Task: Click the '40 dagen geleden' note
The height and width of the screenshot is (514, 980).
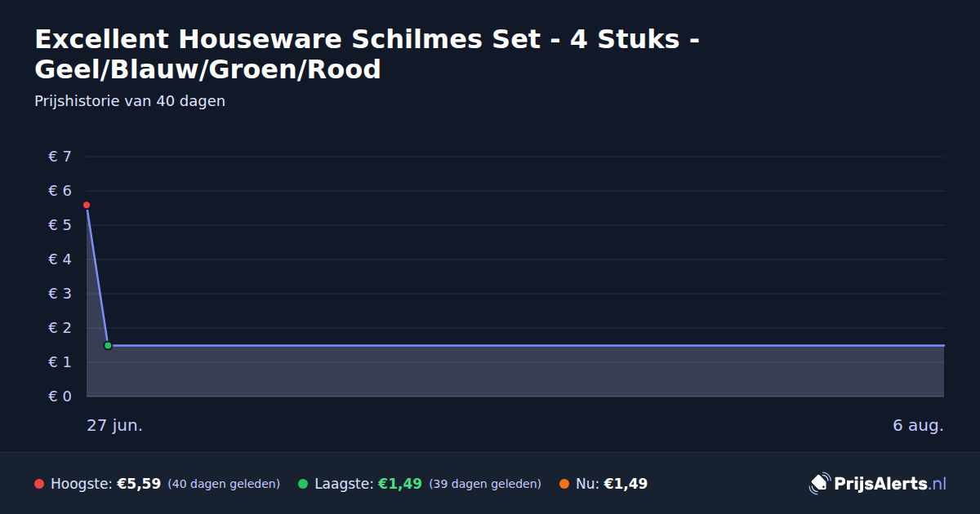Action: pyautogui.click(x=224, y=484)
